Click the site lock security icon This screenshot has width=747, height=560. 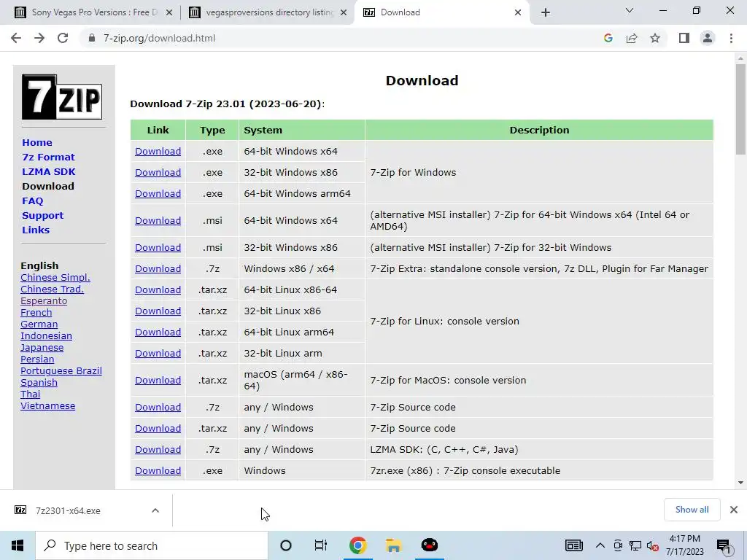[x=92, y=38]
